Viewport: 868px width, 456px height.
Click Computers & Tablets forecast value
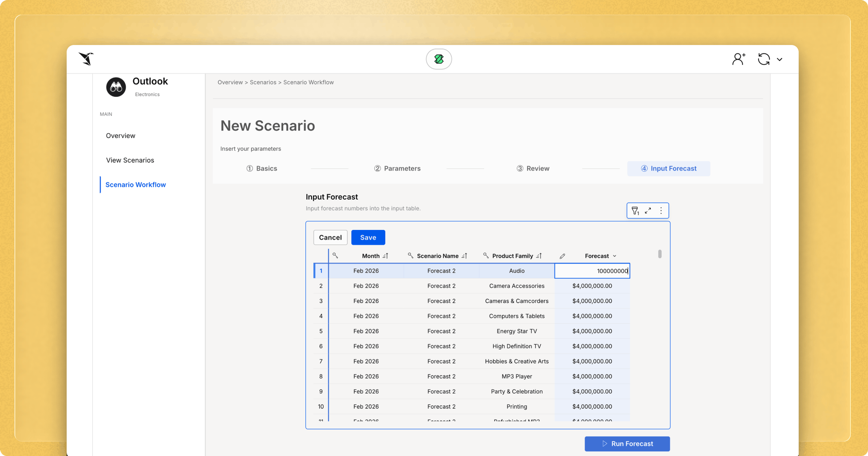pos(592,316)
